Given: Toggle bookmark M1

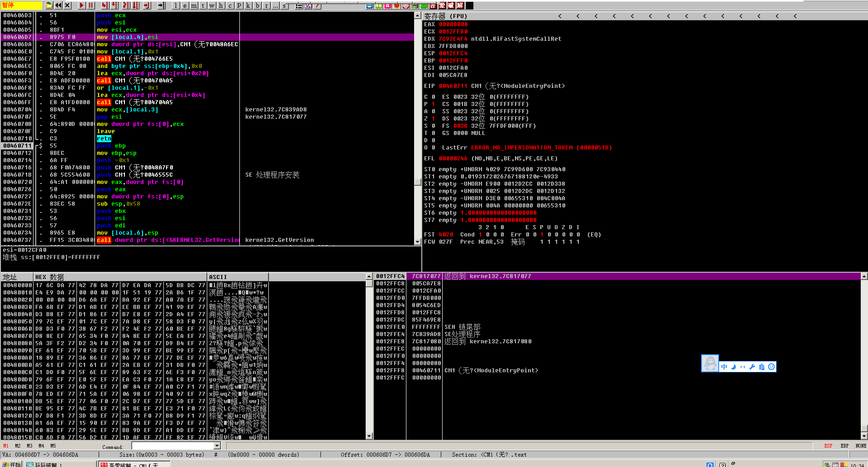Looking at the screenshot, I should click(x=6, y=446).
